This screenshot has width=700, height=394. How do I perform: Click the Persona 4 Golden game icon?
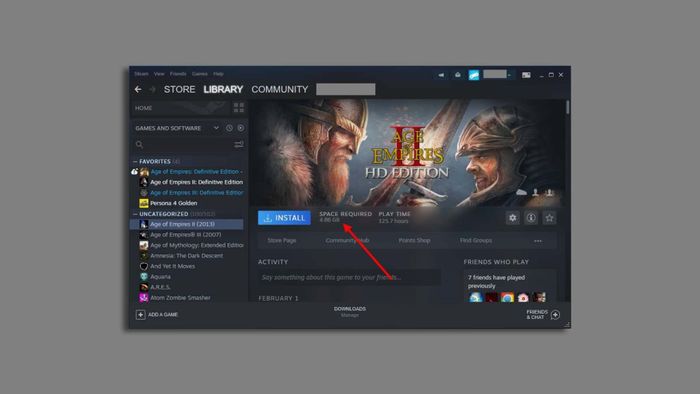tap(144, 203)
